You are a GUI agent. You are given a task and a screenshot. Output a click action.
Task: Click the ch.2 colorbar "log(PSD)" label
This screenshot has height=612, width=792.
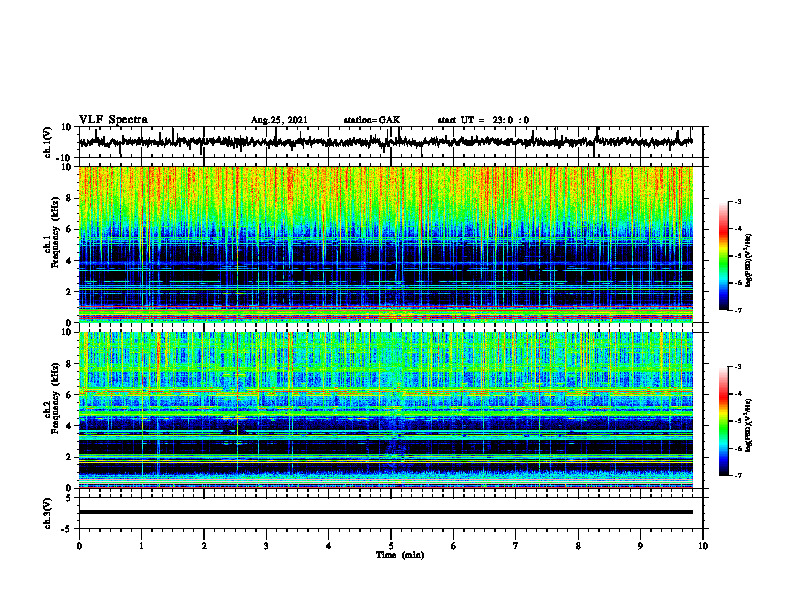click(749, 424)
